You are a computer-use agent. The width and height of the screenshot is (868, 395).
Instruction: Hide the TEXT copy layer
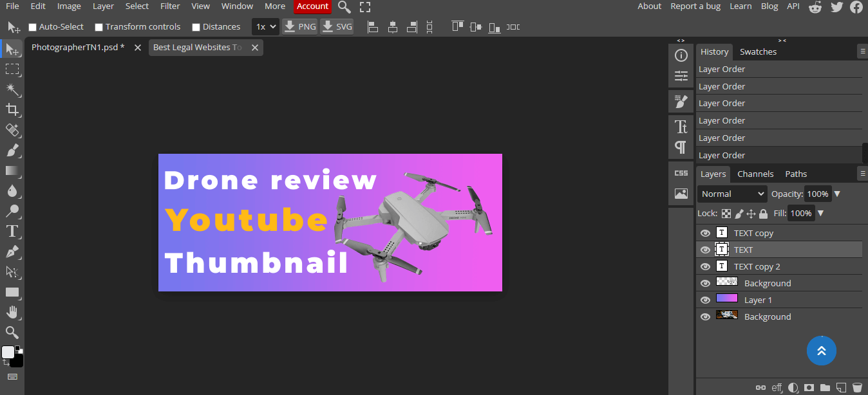[705, 234]
